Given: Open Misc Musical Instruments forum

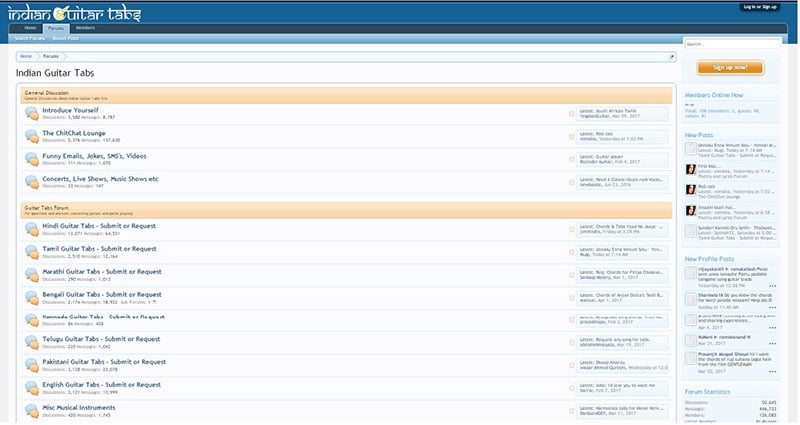Looking at the screenshot, I should coord(79,408).
